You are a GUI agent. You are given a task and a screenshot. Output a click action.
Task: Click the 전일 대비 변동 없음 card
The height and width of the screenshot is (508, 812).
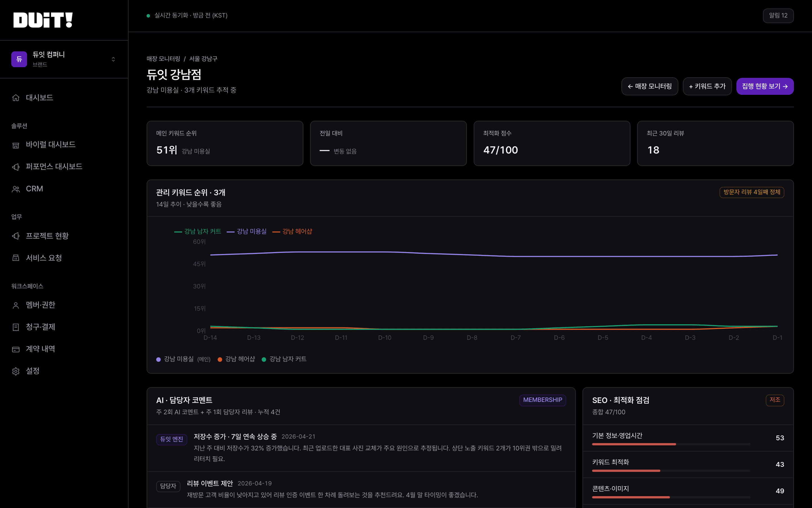point(388,143)
